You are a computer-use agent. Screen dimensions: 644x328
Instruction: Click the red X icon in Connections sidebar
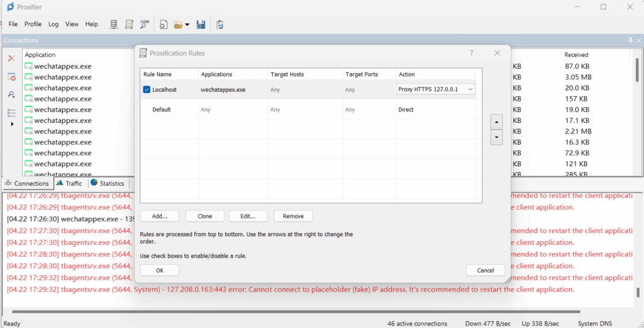pos(11,59)
